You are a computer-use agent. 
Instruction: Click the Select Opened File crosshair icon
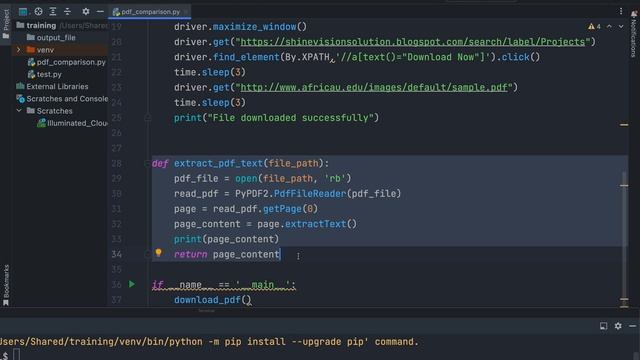click(38, 11)
